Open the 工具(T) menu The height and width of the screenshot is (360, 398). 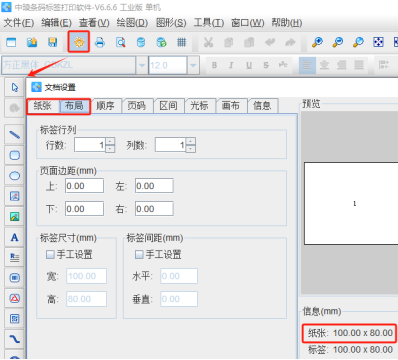(x=209, y=23)
